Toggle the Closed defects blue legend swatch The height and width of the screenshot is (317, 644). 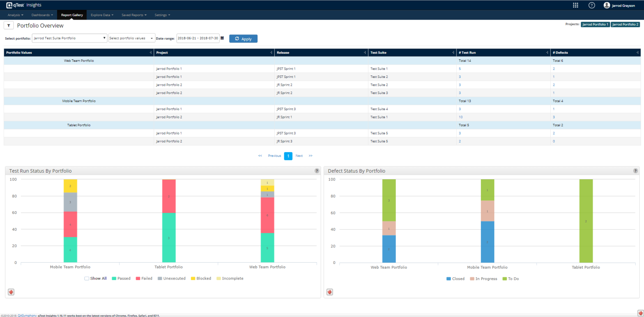tap(449, 279)
